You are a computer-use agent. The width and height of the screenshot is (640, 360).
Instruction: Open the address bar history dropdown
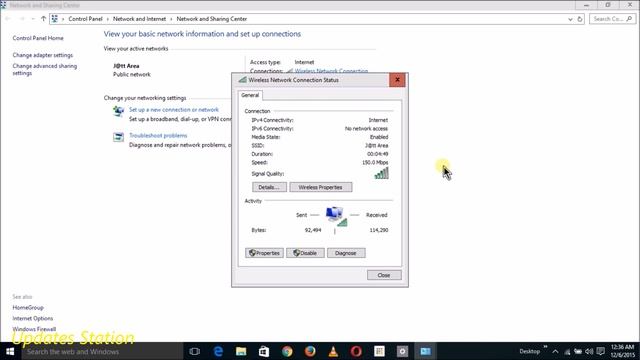pos(570,19)
